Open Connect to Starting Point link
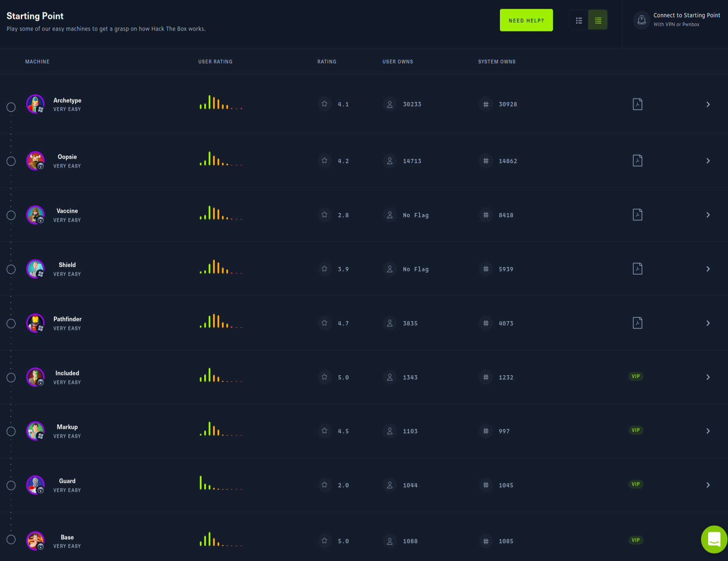The image size is (728, 561). click(686, 15)
